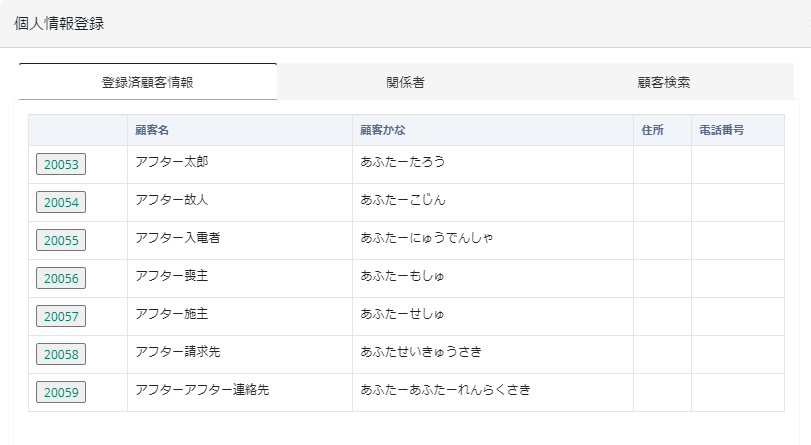The width and height of the screenshot is (811, 445).
Task: Click the あふたーにゅうでんしゃ kana cell
Action: [427, 238]
